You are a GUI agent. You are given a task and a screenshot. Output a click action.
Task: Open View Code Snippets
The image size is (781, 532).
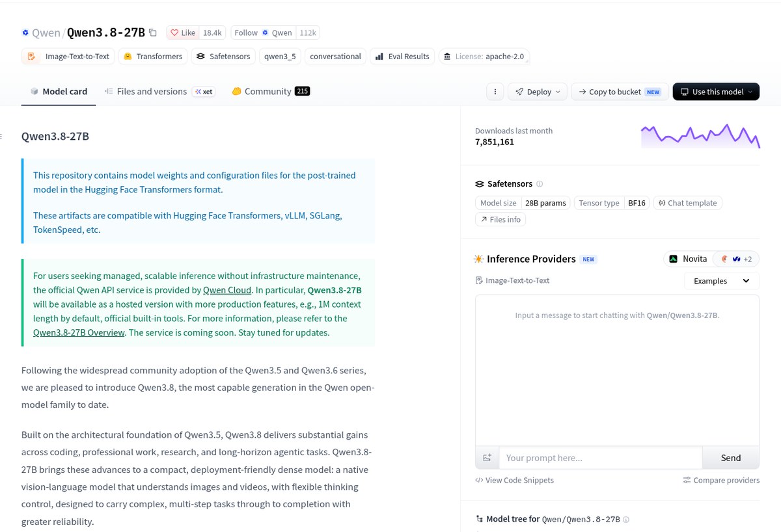(515, 480)
